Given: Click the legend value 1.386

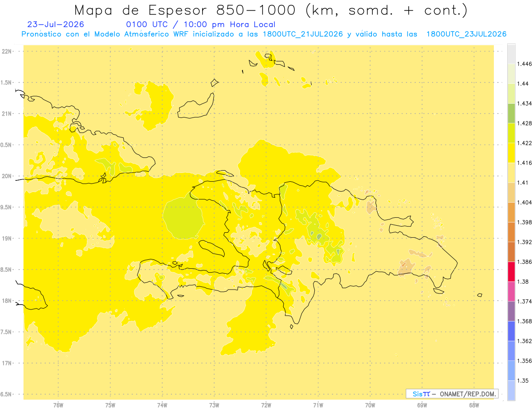Looking at the screenshot, I should [x=525, y=262].
